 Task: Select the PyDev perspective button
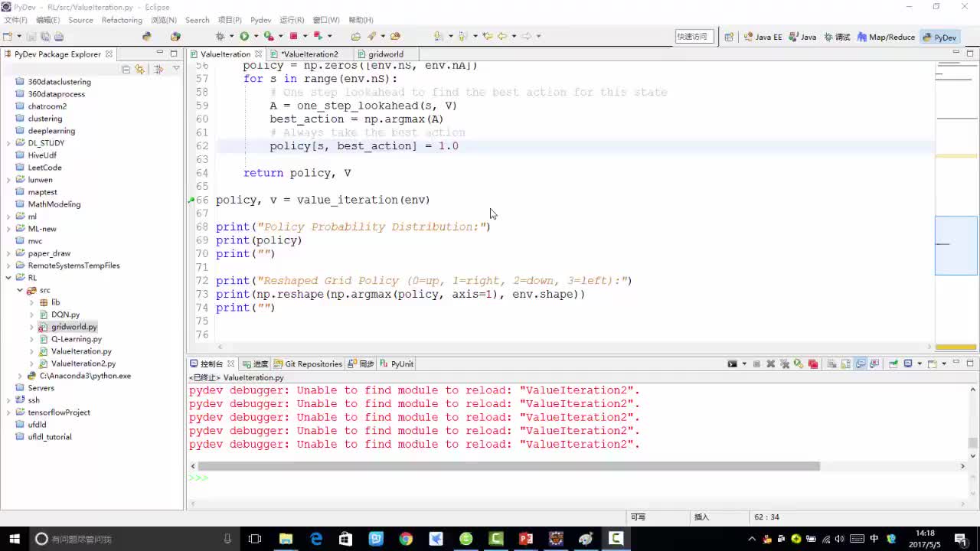pyautogui.click(x=939, y=37)
